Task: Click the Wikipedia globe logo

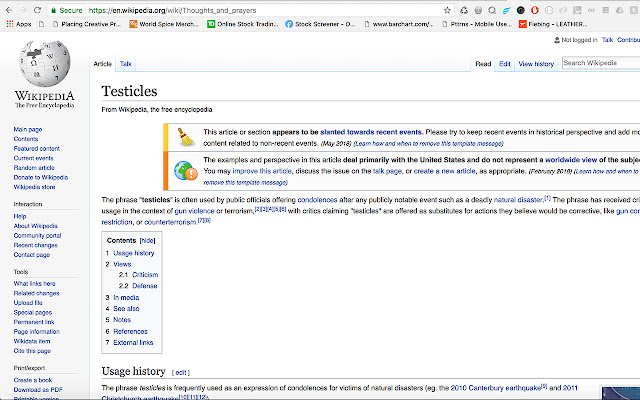Action: pos(44,63)
